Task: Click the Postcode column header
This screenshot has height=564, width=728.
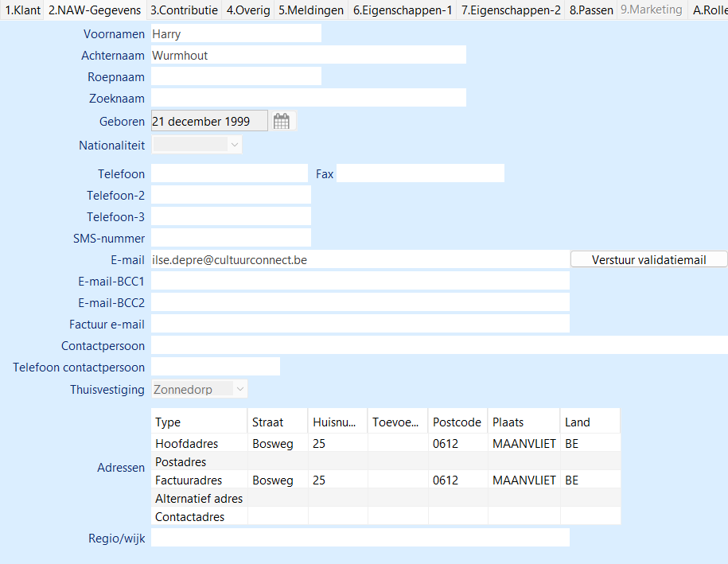Action: pos(457,422)
